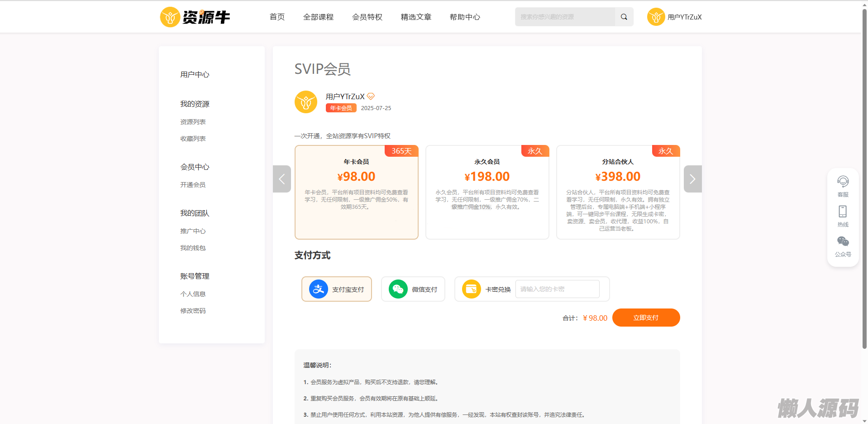Screen dimensions: 868x424
Task: Select 微信支付 payment method
Action: click(x=413, y=289)
